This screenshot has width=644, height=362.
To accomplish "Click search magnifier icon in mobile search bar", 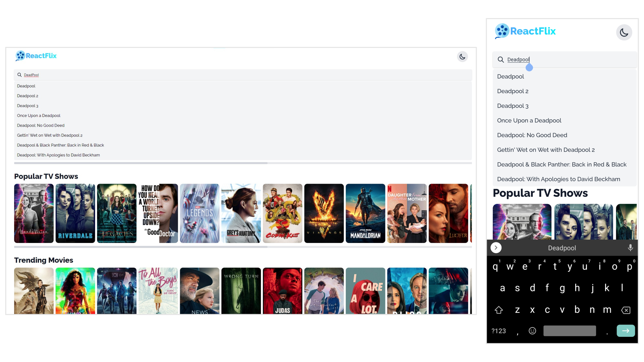I will [501, 60].
